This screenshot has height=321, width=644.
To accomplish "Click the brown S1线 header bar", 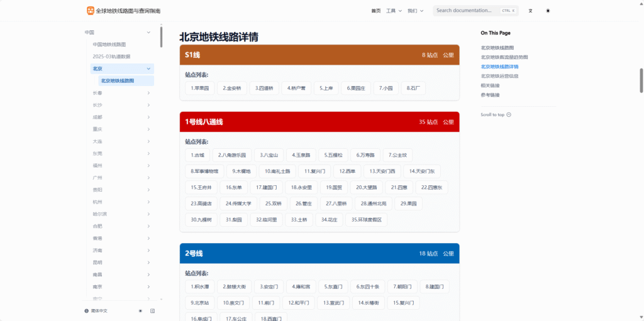I will tap(319, 55).
